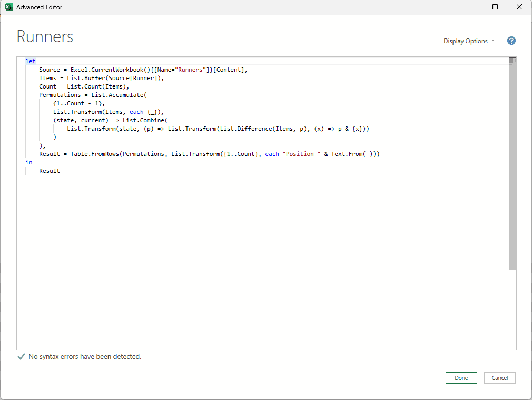
Task: Click the "Runners" string in Source line
Action: click(190, 70)
